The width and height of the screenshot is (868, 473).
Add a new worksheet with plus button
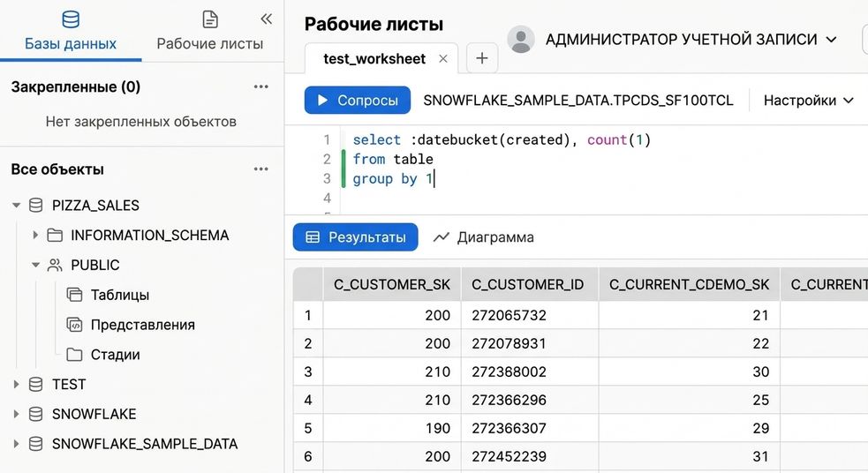pyautogui.click(x=482, y=58)
